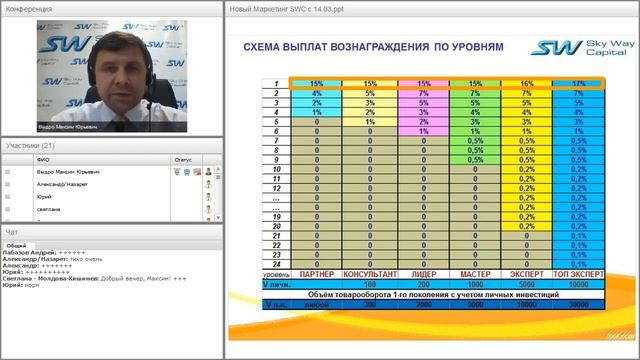Viewport: 640px width, 360px height.
Task: Click the participants list scroll-up arrow
Action: (x=218, y=169)
